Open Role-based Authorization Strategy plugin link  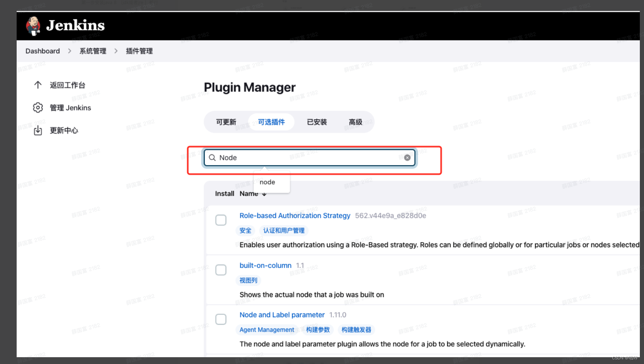point(295,215)
